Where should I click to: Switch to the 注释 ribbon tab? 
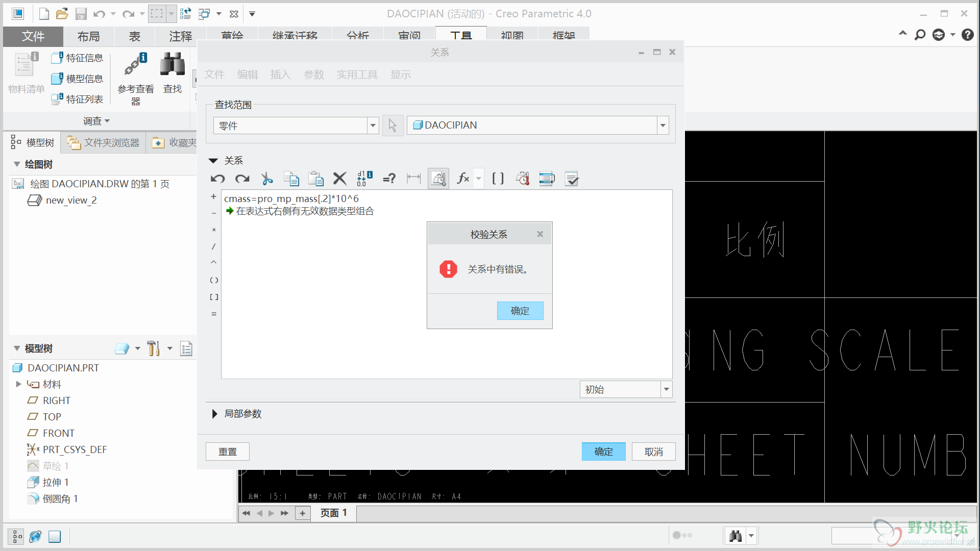[180, 36]
